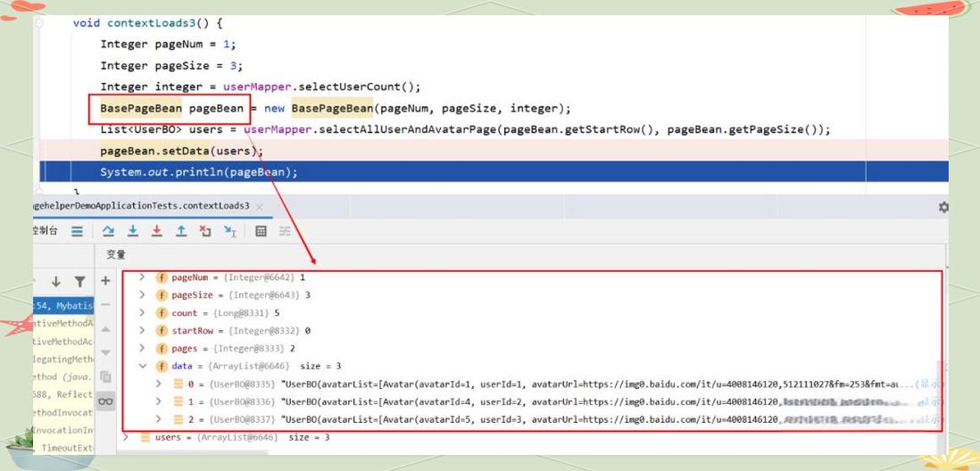Click the Drop Frame icon
Image resolution: width=980 pixels, height=471 pixels.
click(205, 231)
